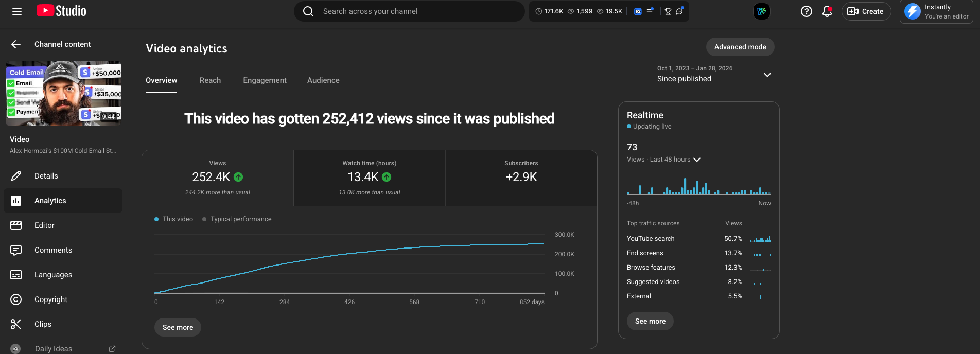
Task: Open the notifications bell
Action: coord(827,11)
